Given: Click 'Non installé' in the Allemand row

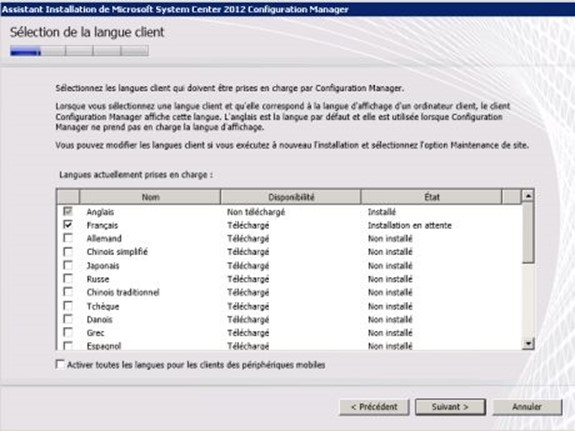Looking at the screenshot, I should [390, 239].
